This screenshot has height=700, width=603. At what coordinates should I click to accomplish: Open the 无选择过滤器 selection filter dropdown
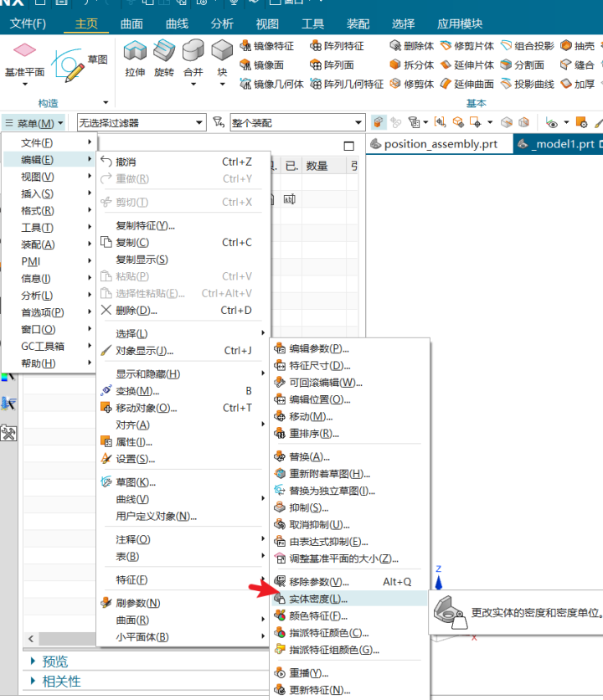pyautogui.click(x=142, y=123)
